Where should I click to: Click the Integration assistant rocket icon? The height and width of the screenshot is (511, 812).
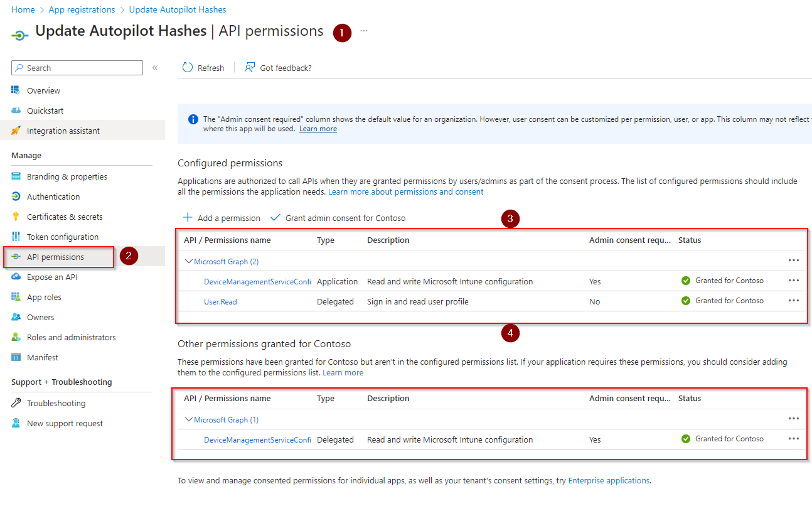coord(16,131)
